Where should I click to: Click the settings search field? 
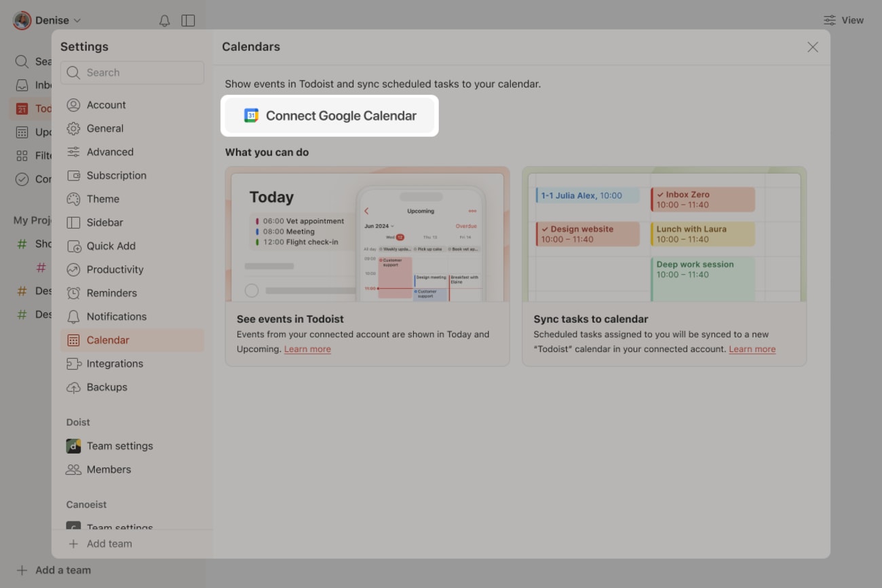click(132, 73)
